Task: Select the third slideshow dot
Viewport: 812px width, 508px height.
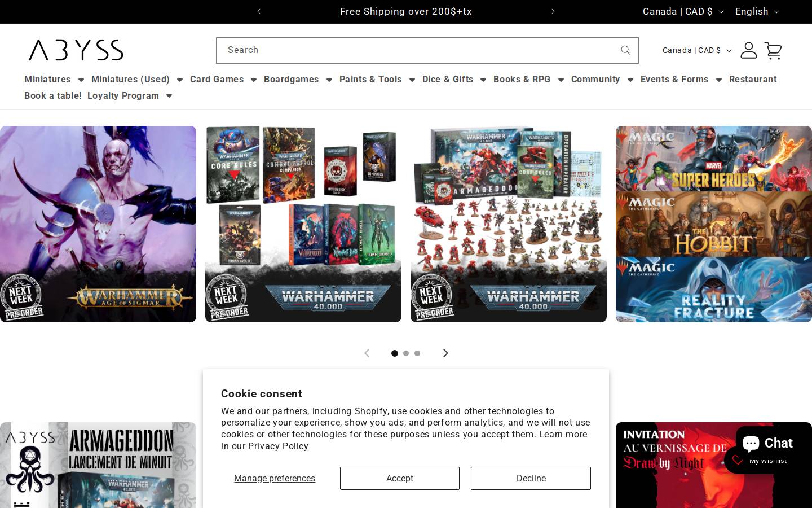Action: tap(417, 353)
